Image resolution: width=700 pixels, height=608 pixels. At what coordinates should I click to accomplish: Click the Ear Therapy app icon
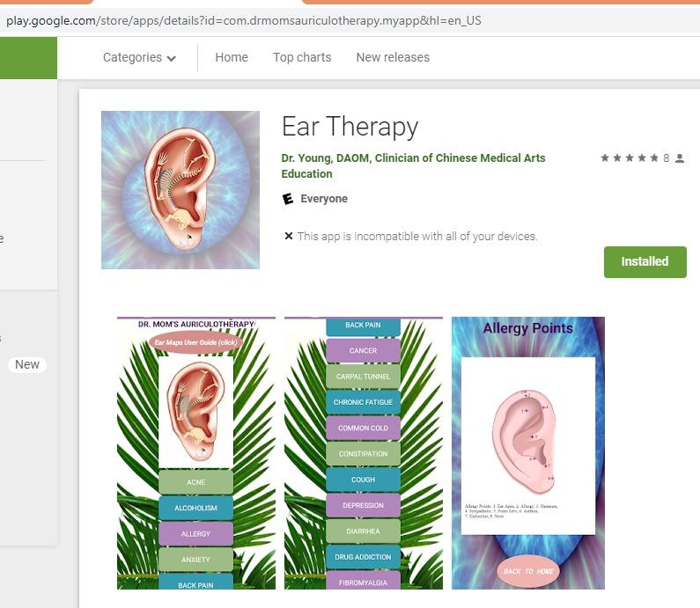[181, 190]
